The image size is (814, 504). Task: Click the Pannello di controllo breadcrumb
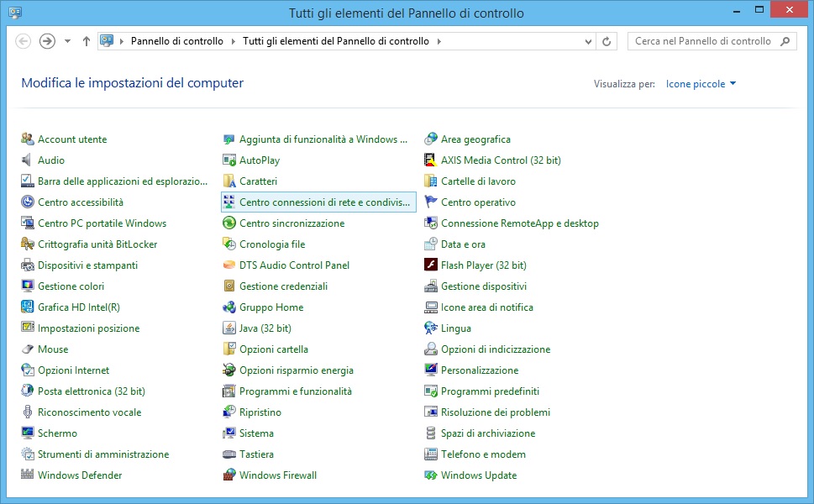click(x=177, y=41)
